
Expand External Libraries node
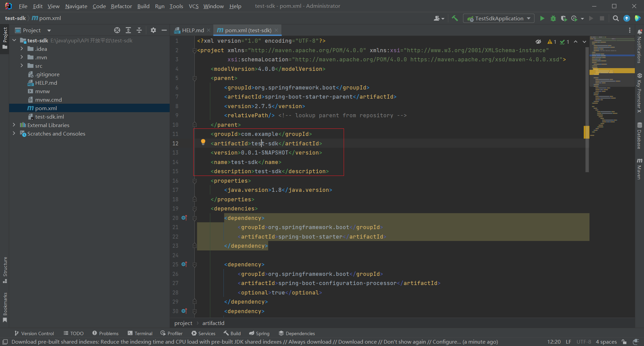[x=14, y=125]
